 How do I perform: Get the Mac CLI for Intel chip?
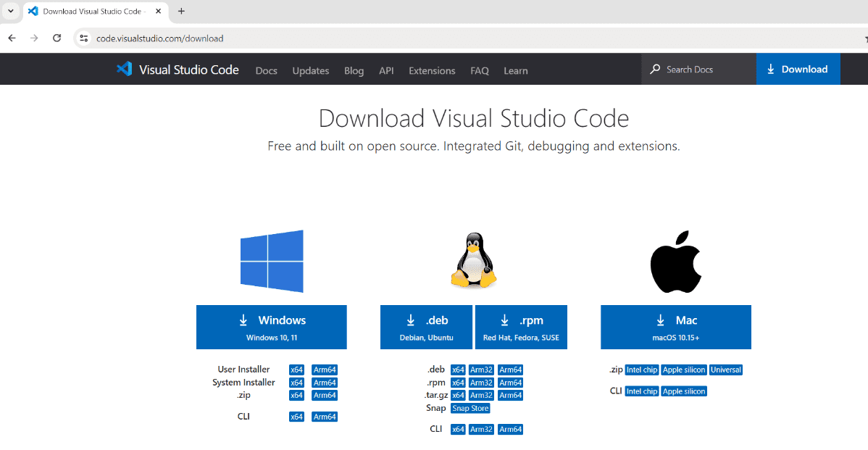coord(642,391)
